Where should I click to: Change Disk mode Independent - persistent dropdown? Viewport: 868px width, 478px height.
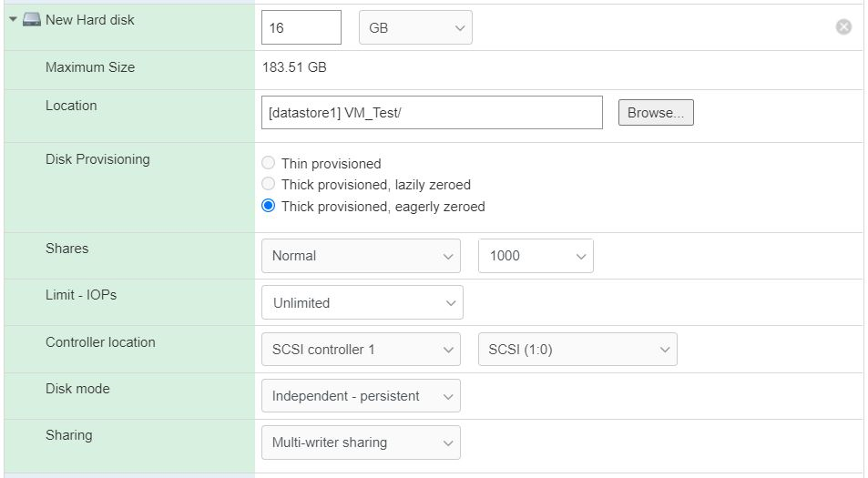pos(361,396)
